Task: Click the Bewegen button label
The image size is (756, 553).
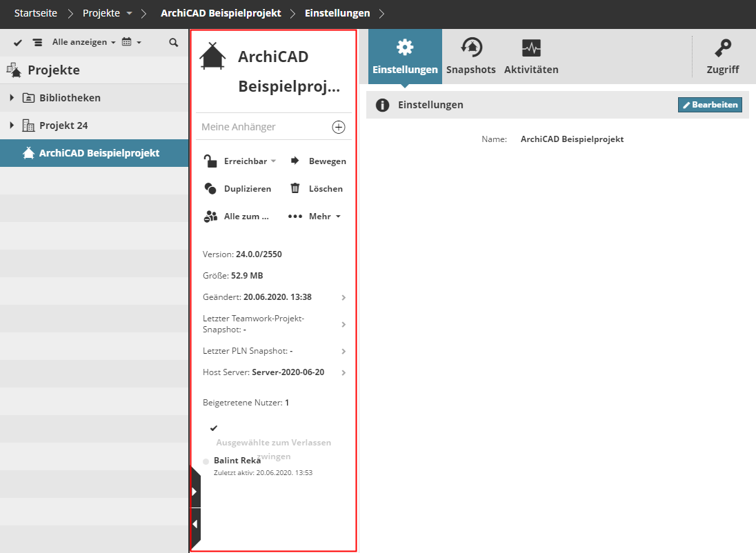Action: (x=328, y=161)
